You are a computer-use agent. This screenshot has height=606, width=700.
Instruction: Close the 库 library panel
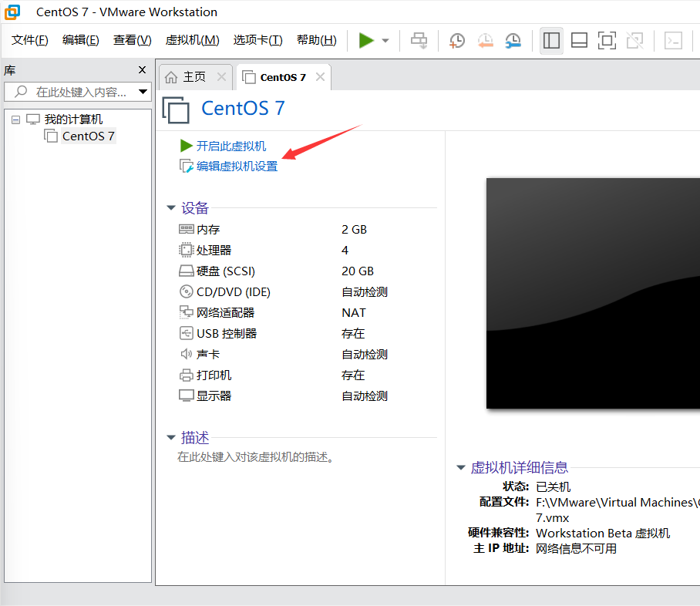point(143,69)
